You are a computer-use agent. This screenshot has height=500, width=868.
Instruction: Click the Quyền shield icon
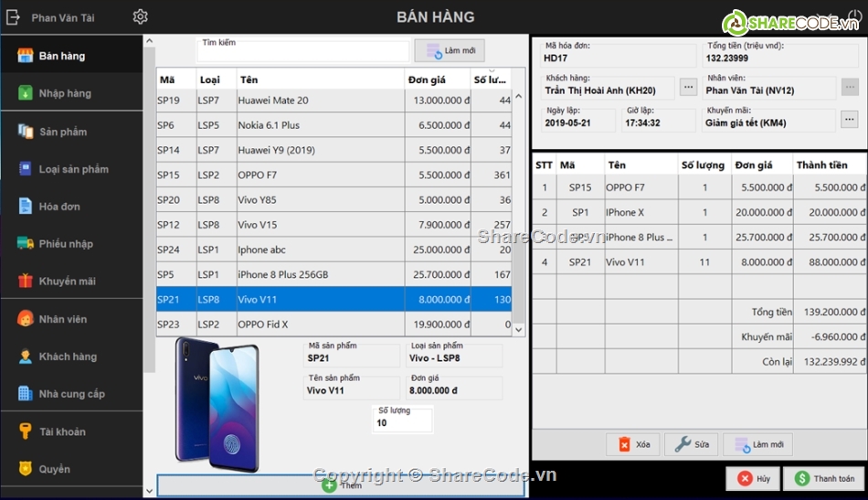pyautogui.click(x=25, y=469)
